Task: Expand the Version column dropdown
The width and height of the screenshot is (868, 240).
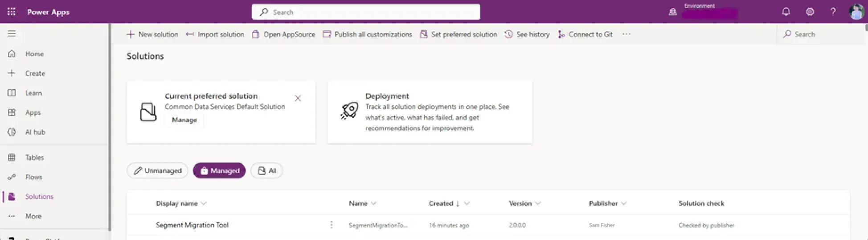Action: (x=538, y=203)
